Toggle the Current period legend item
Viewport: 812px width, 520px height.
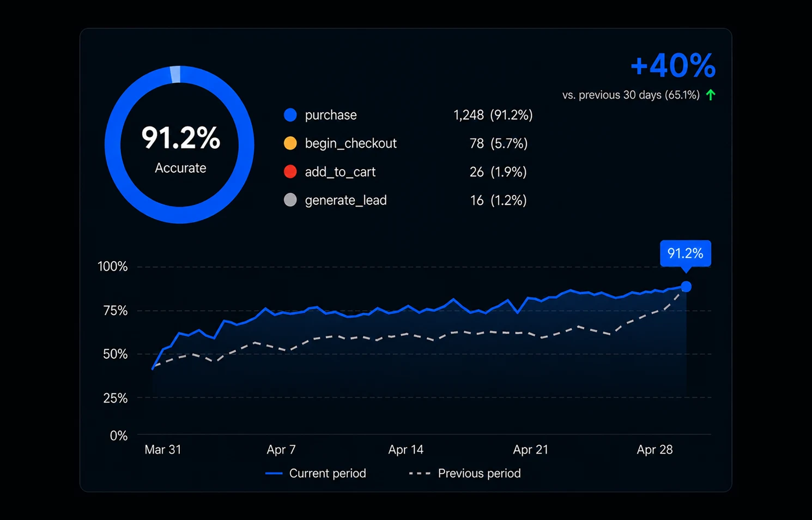pyautogui.click(x=316, y=473)
